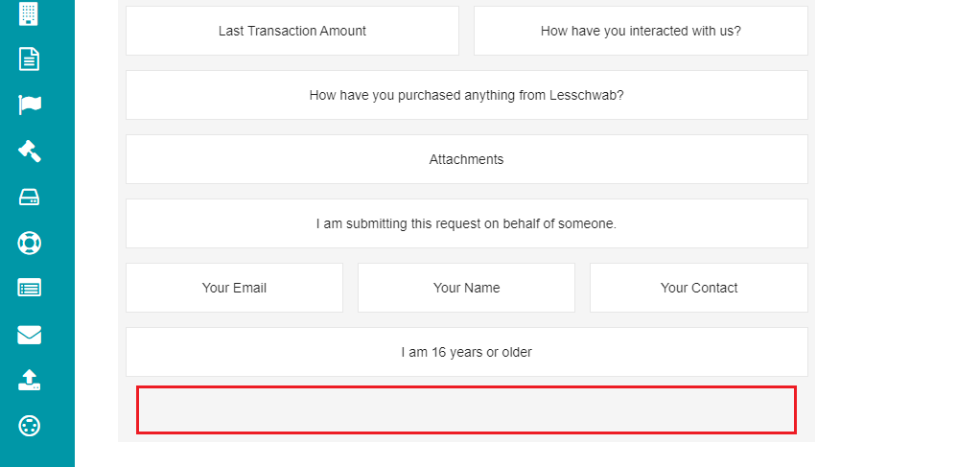Select the Last Transaction Amount field tile

click(x=292, y=31)
